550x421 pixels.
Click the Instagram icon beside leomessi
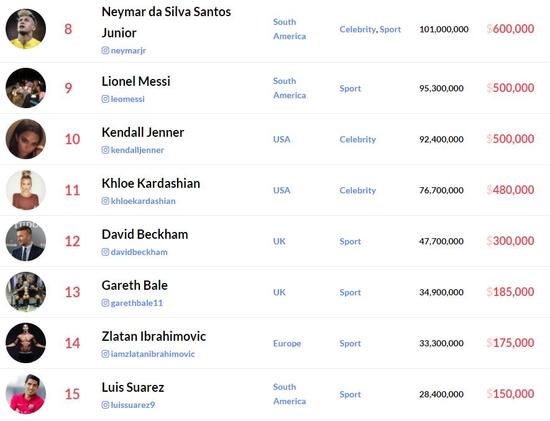105,99
